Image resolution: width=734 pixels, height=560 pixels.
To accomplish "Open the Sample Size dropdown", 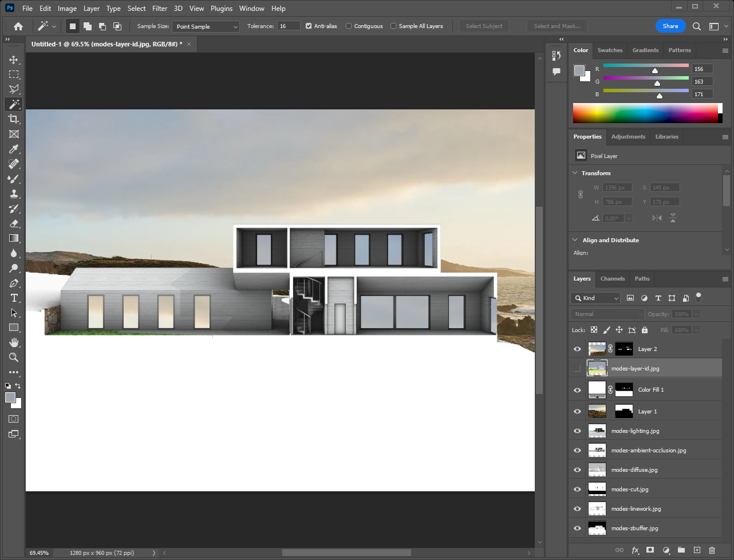I will (x=206, y=26).
